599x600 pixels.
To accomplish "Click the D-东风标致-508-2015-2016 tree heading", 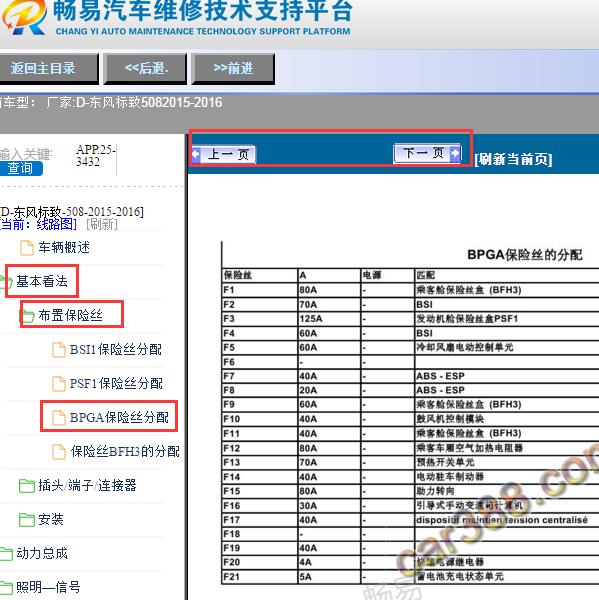I will point(72,212).
